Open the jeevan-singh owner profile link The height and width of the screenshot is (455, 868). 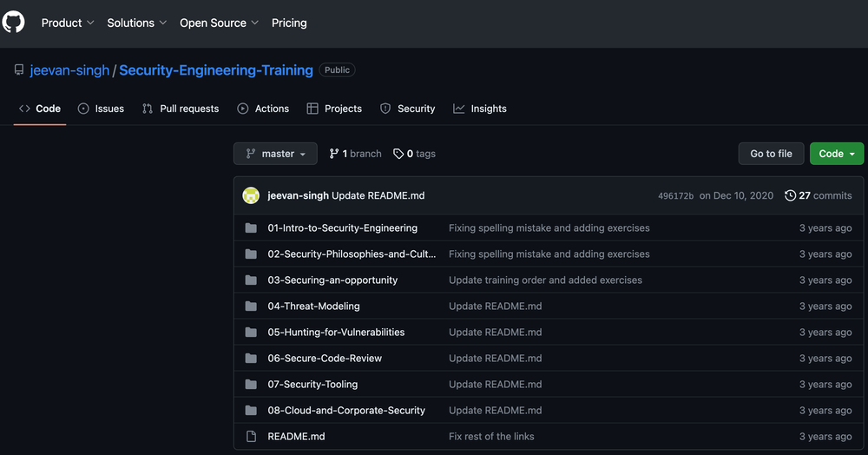coord(69,70)
